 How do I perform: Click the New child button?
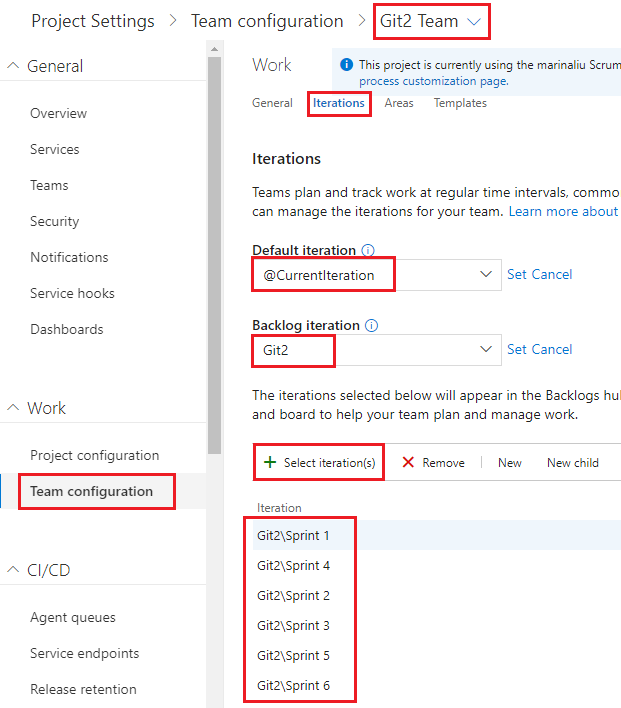point(572,463)
